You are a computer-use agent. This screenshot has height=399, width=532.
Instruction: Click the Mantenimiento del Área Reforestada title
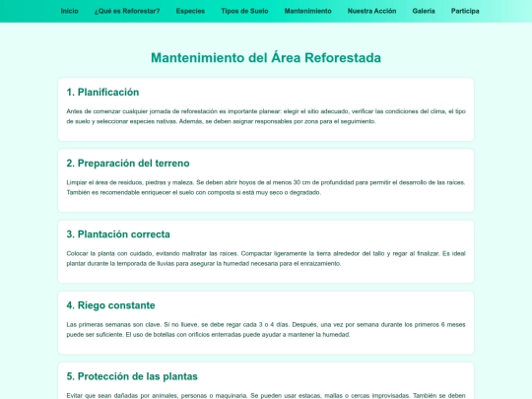point(266,58)
